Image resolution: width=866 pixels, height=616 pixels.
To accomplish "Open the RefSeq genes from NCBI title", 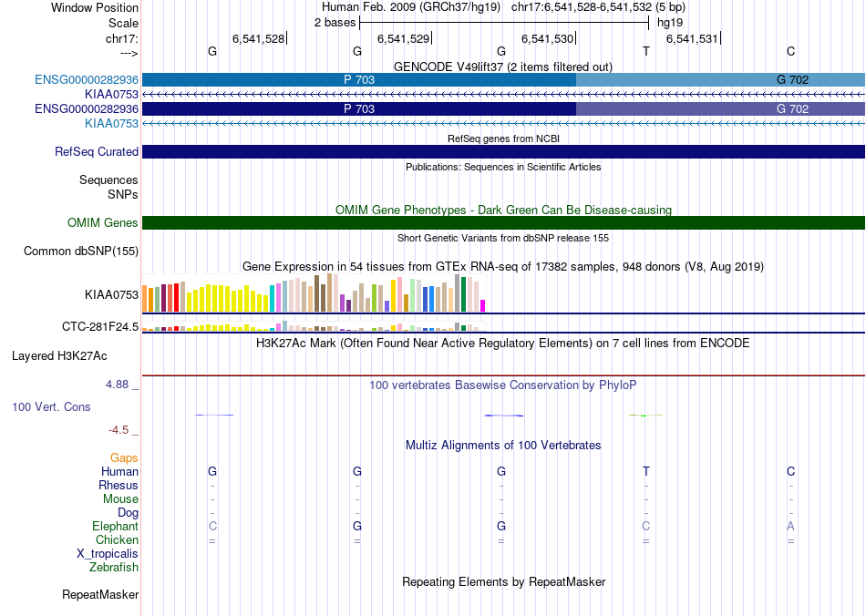I will tap(503, 139).
